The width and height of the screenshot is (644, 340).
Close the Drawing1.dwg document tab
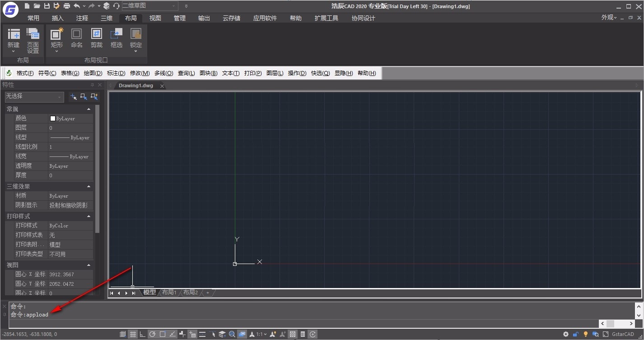click(x=162, y=86)
